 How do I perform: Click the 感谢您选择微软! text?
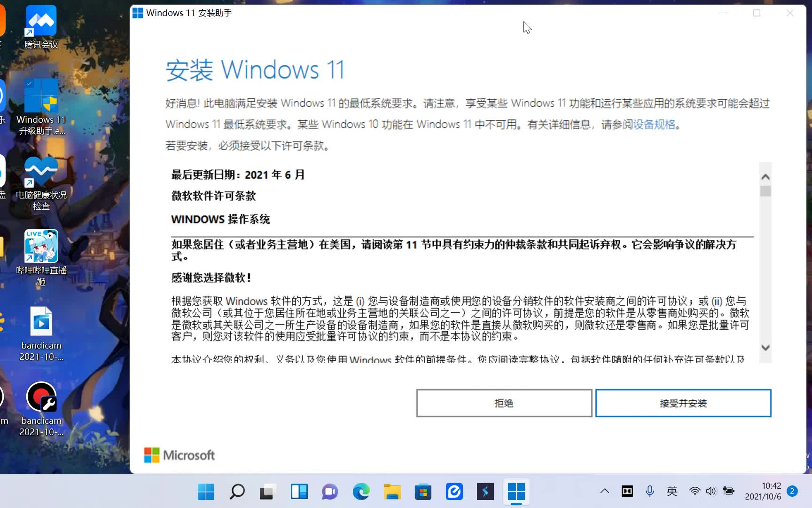tap(211, 278)
